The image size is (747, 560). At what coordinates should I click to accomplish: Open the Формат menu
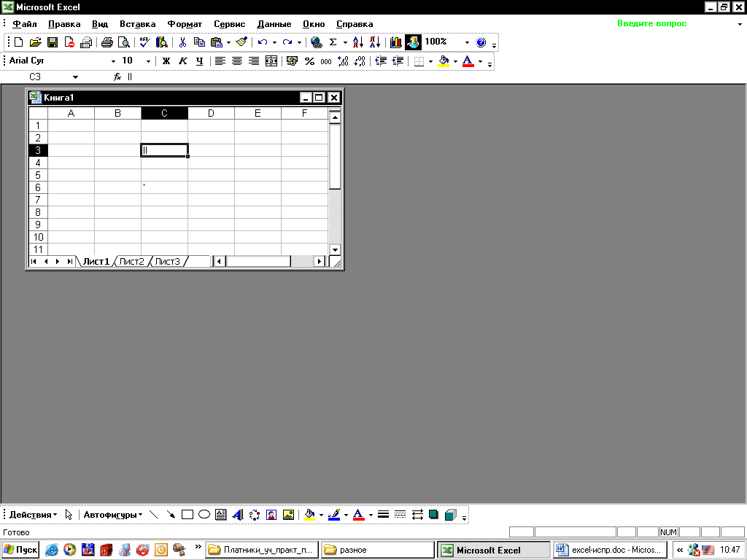coord(185,24)
